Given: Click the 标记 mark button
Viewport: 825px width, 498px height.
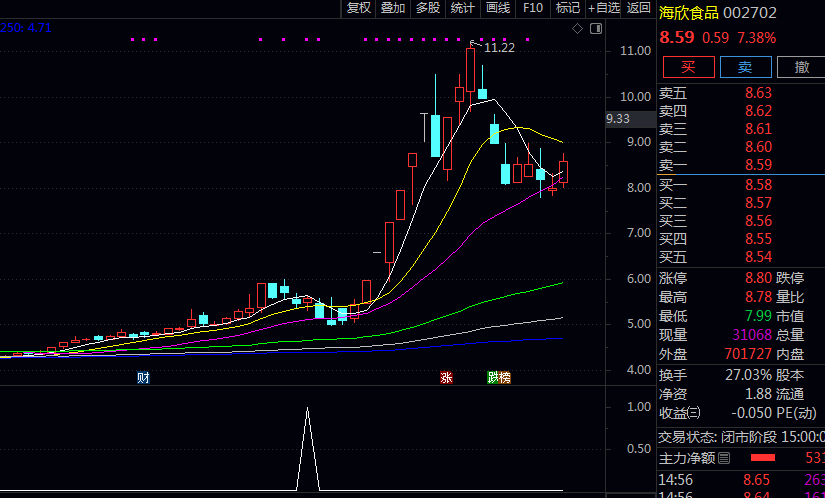Looking at the screenshot, I should pos(568,8).
